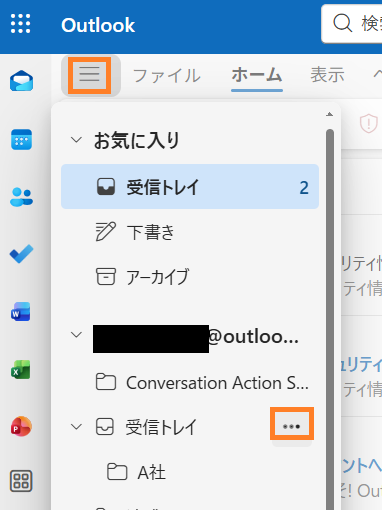Open Calendar from the left app bar
The image size is (382, 510).
pyautogui.click(x=21, y=139)
